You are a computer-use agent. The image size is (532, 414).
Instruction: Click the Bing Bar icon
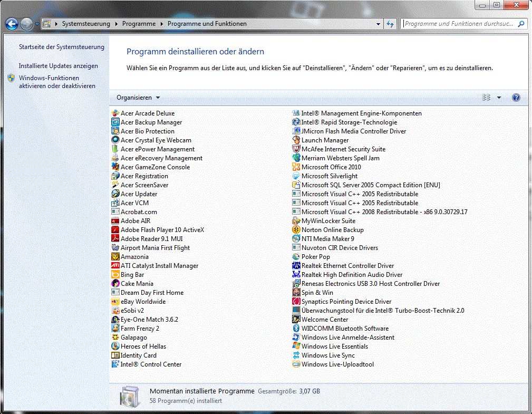tap(115, 275)
